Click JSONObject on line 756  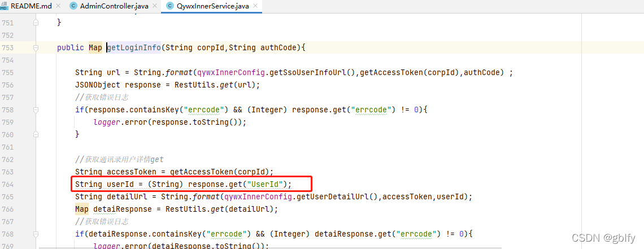click(x=98, y=85)
